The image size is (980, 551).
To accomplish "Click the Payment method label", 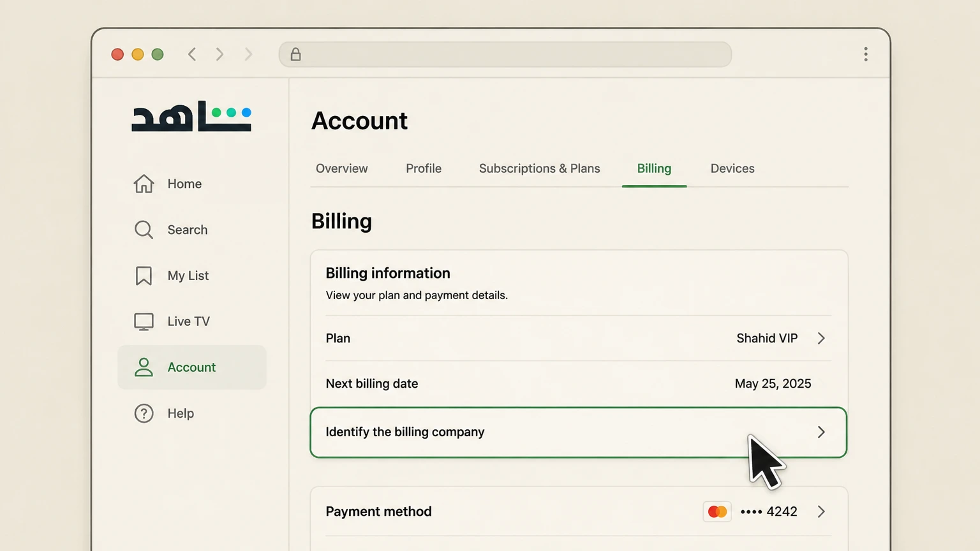I will 378,511.
